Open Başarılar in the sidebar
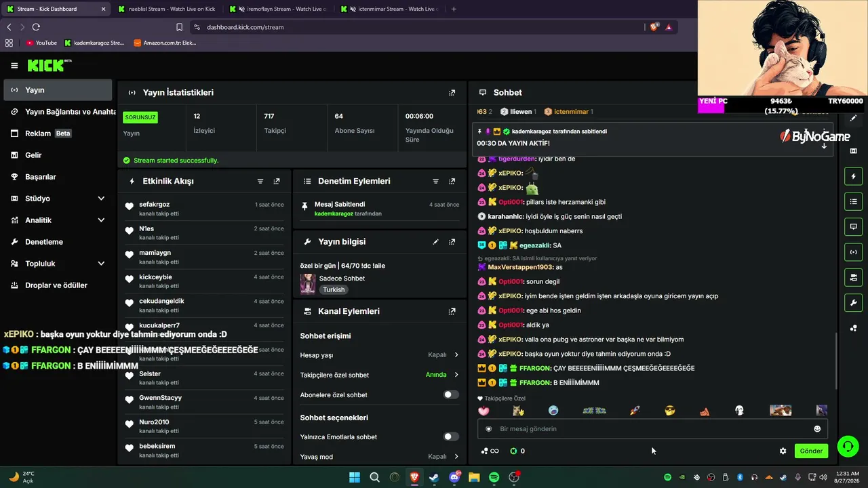Image resolution: width=868 pixels, height=488 pixels. pyautogui.click(x=58, y=177)
